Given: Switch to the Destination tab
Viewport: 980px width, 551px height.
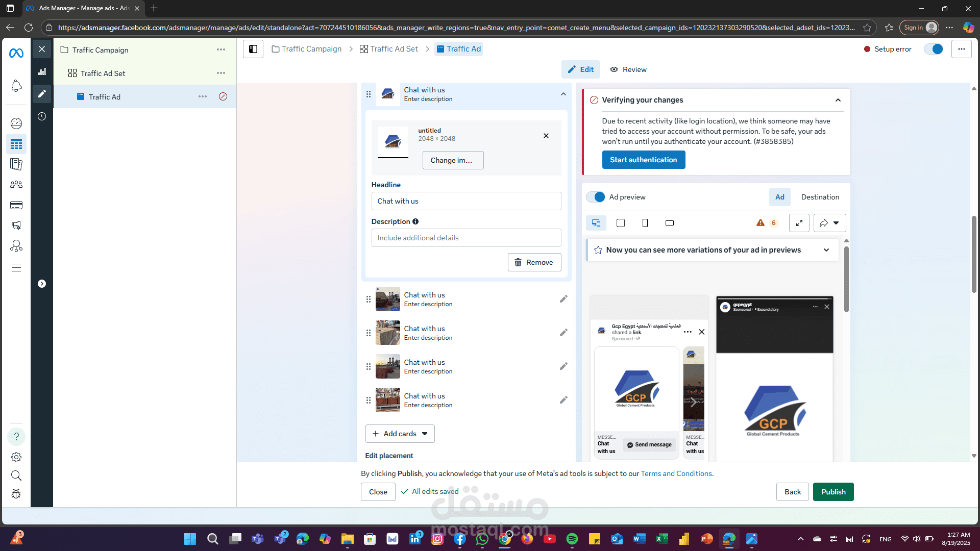Looking at the screenshot, I should coord(820,197).
